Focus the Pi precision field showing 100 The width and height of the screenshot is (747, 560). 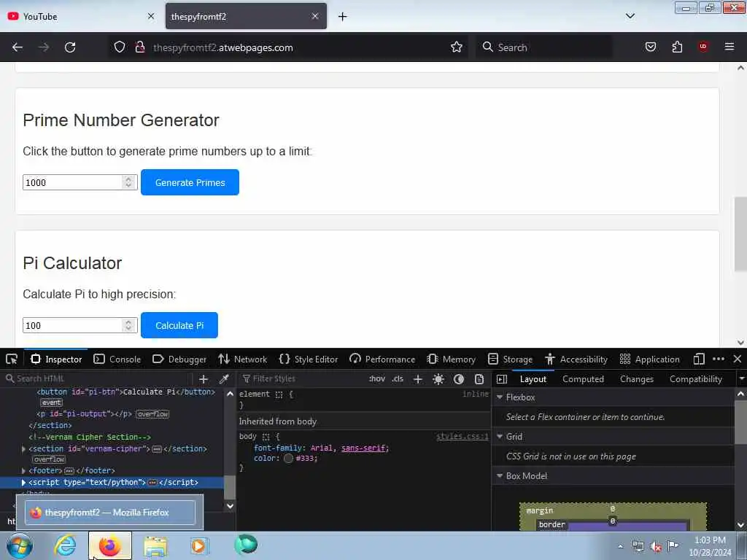(x=80, y=325)
